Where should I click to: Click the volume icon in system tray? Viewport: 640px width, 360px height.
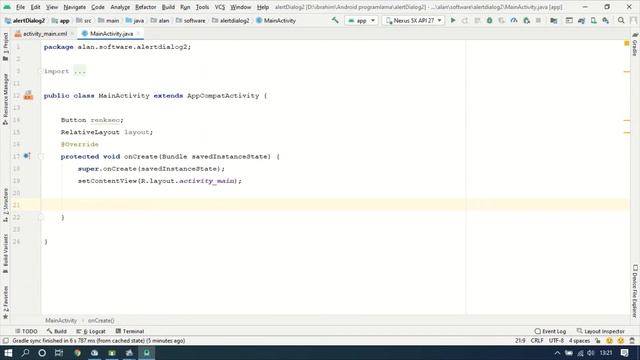(x=591, y=353)
